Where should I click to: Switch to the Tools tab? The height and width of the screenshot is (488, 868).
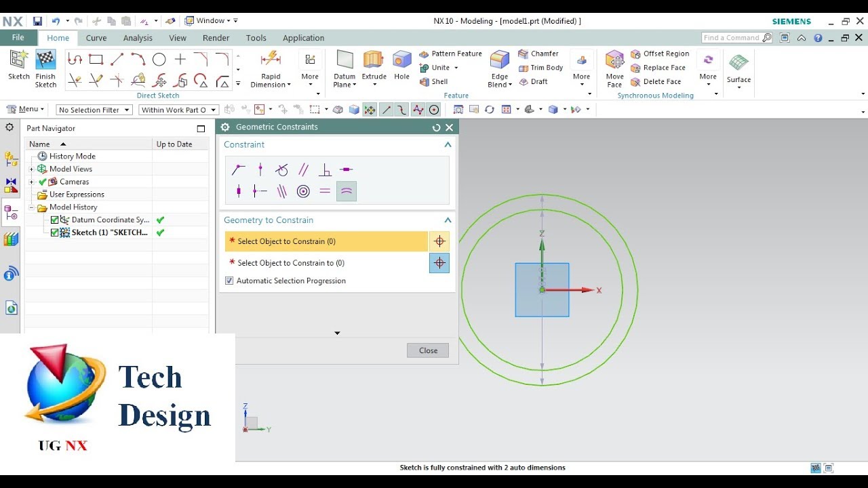[x=256, y=38]
